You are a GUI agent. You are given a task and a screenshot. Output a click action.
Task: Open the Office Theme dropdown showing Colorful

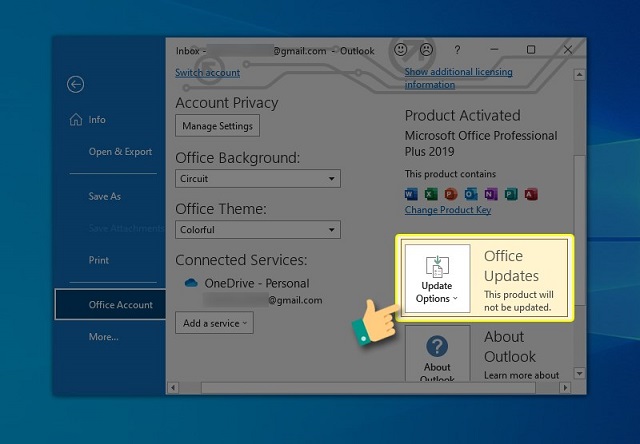tap(258, 230)
